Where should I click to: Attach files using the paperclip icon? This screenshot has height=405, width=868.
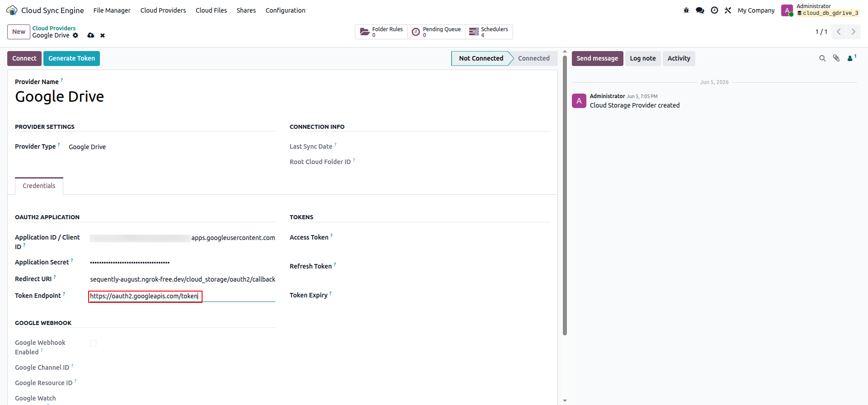pyautogui.click(x=836, y=58)
